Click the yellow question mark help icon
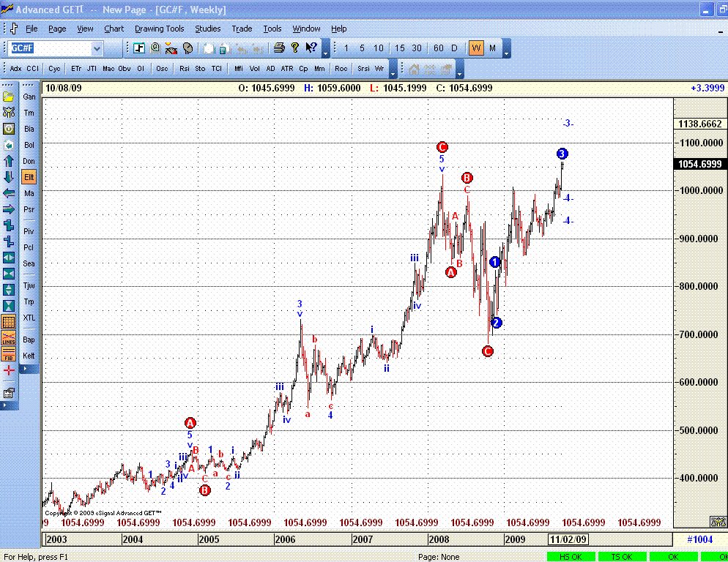The image size is (728, 562). pyautogui.click(x=295, y=48)
